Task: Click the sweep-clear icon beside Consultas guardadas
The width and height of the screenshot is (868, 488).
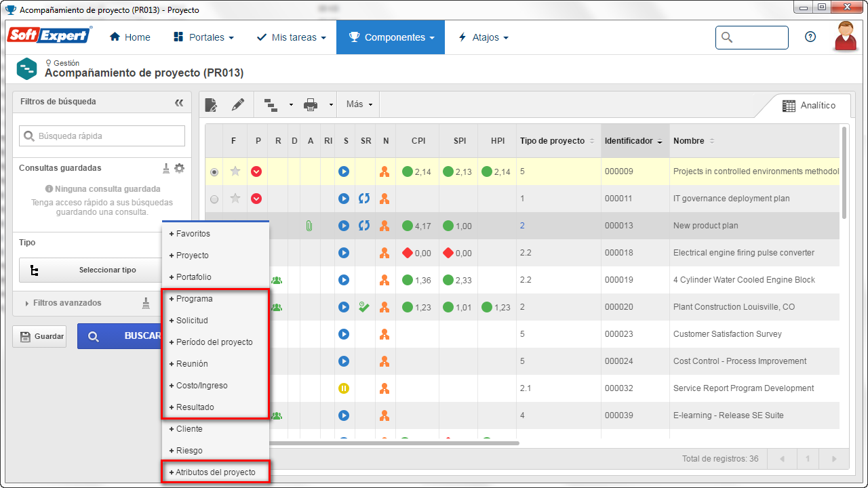Action: click(x=166, y=168)
